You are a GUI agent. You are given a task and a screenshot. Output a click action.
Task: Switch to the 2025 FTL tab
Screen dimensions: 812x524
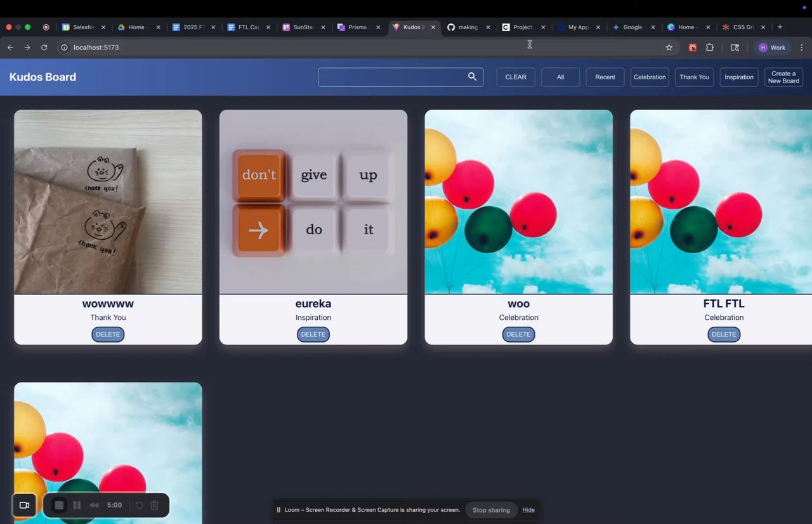193,27
